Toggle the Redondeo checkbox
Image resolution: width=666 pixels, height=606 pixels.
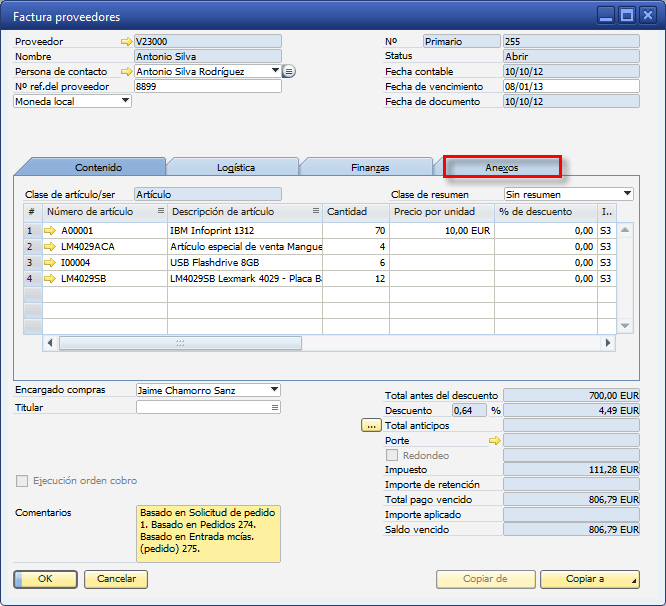392,455
